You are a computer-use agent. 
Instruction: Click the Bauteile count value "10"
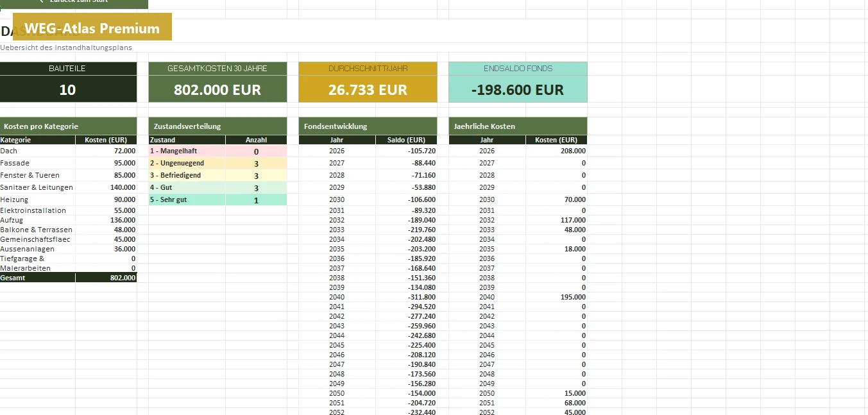[67, 90]
